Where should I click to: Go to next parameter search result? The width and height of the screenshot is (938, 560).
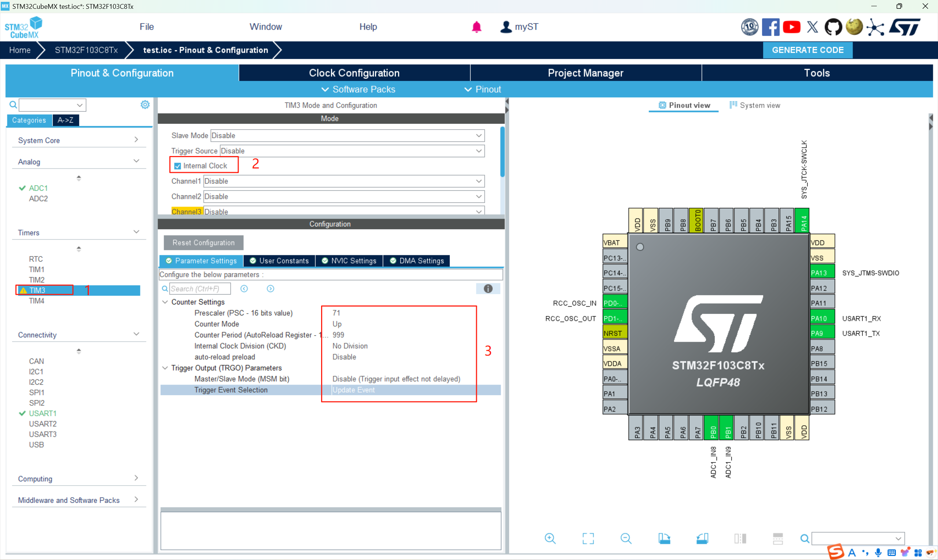[271, 289]
